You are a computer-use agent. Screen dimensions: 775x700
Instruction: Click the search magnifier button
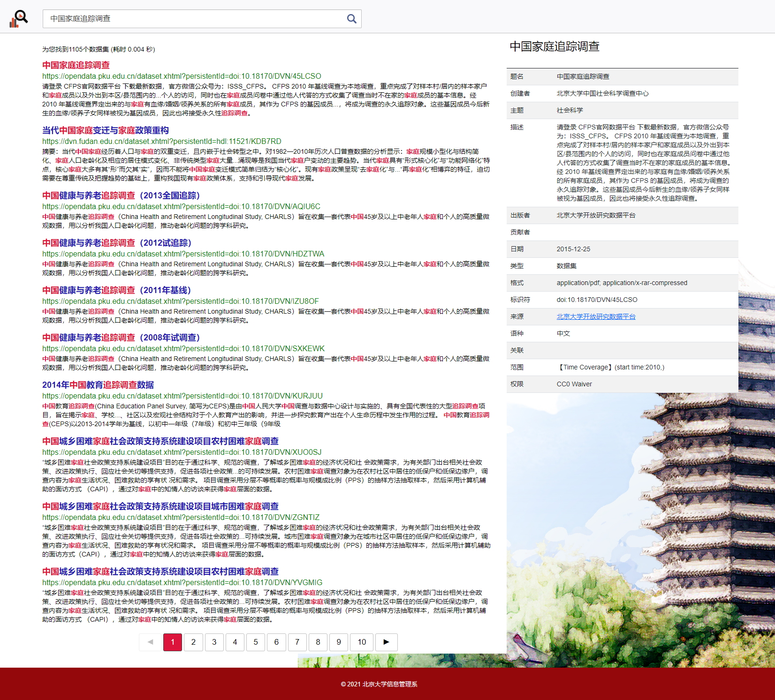[x=351, y=19]
